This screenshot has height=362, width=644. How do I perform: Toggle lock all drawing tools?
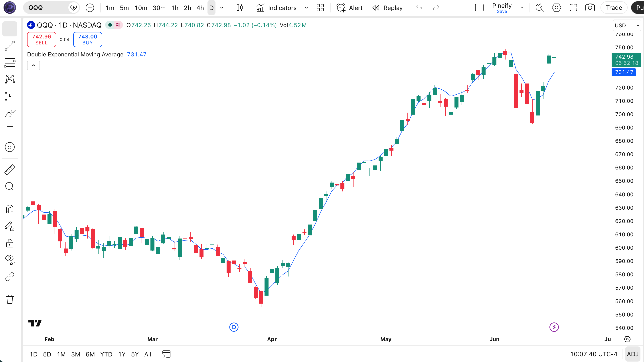pos(10,243)
